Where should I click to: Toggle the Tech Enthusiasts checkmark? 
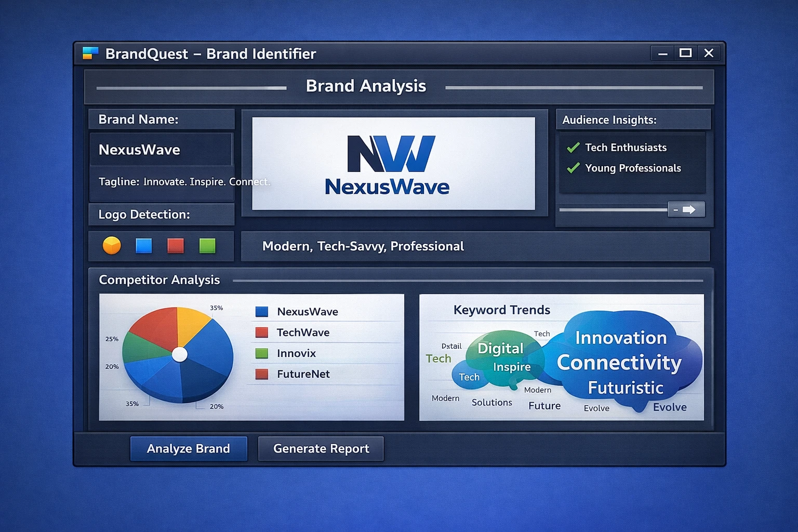(x=573, y=148)
